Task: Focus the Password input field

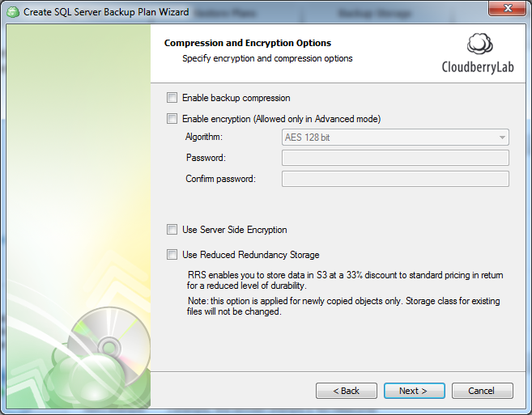Action: pyautogui.click(x=395, y=158)
